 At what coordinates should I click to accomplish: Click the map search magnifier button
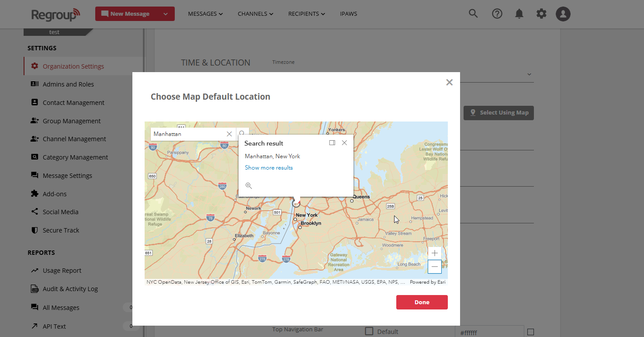(242, 134)
